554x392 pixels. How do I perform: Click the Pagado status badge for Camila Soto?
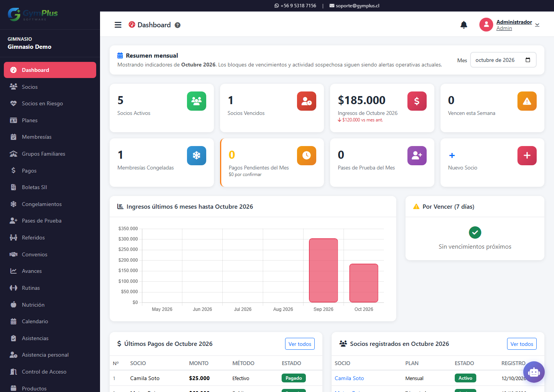pyautogui.click(x=294, y=378)
